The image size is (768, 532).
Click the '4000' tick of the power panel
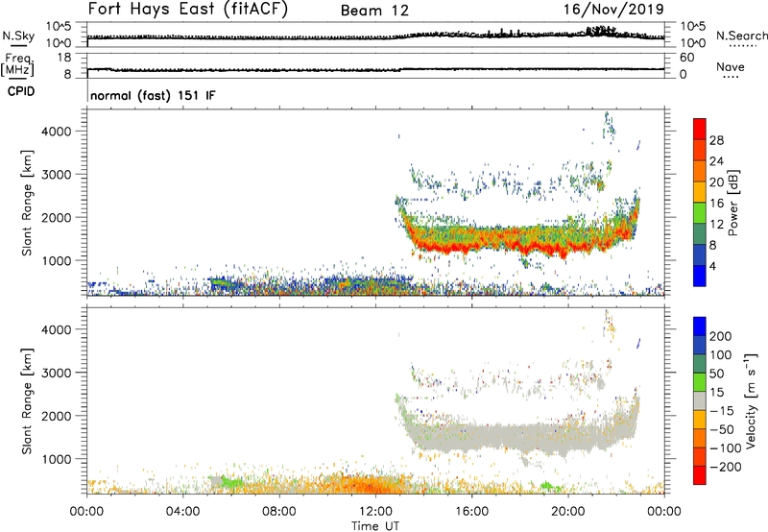tap(57, 132)
